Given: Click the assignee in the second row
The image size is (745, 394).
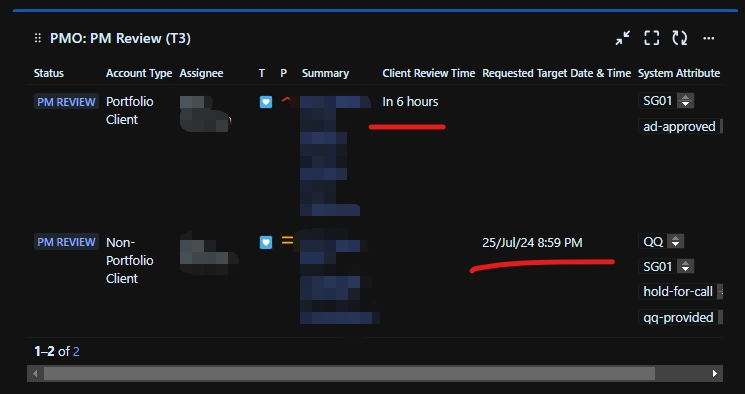Looking at the screenshot, I should [208, 252].
